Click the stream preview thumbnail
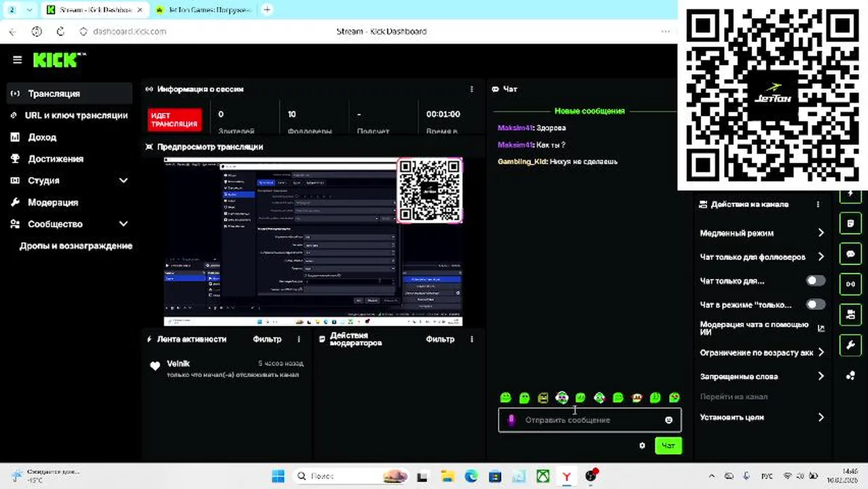This screenshot has height=489, width=868. coord(313,242)
